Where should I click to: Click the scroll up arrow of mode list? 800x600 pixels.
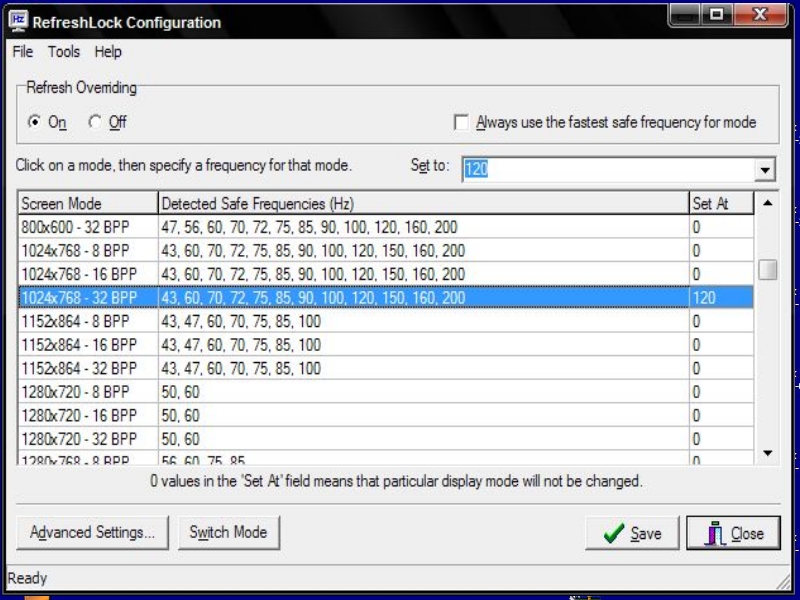click(767, 203)
